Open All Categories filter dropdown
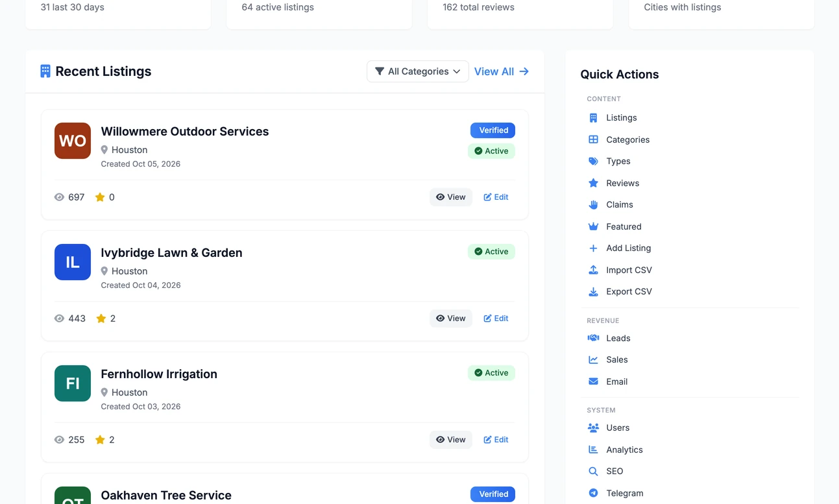This screenshot has width=839, height=504. tap(418, 71)
